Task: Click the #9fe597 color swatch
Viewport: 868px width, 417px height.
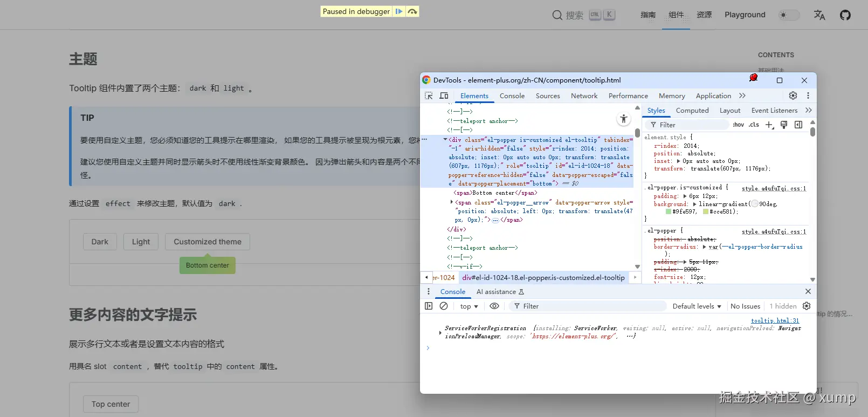Action: [x=669, y=212]
